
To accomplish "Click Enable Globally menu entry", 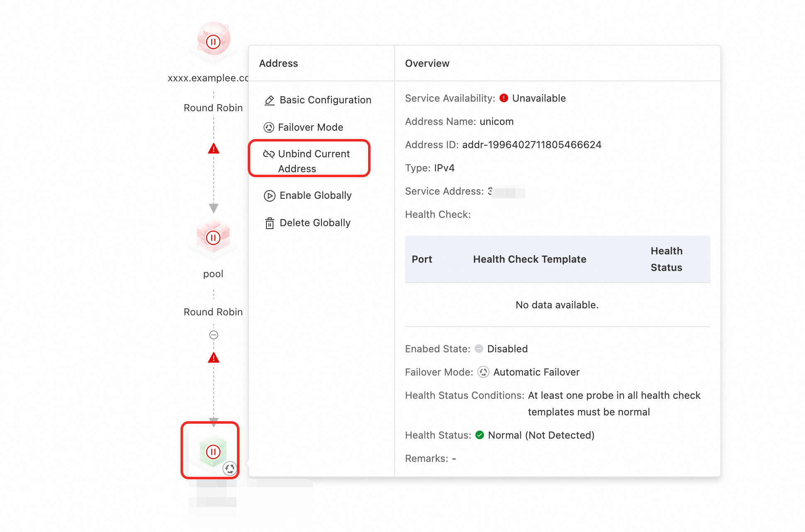I will [315, 195].
